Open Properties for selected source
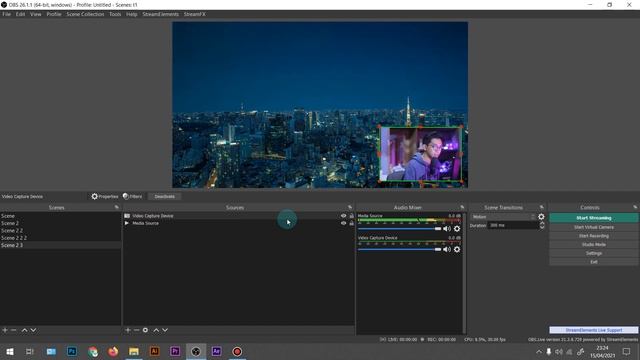The image size is (640, 360). point(104,196)
